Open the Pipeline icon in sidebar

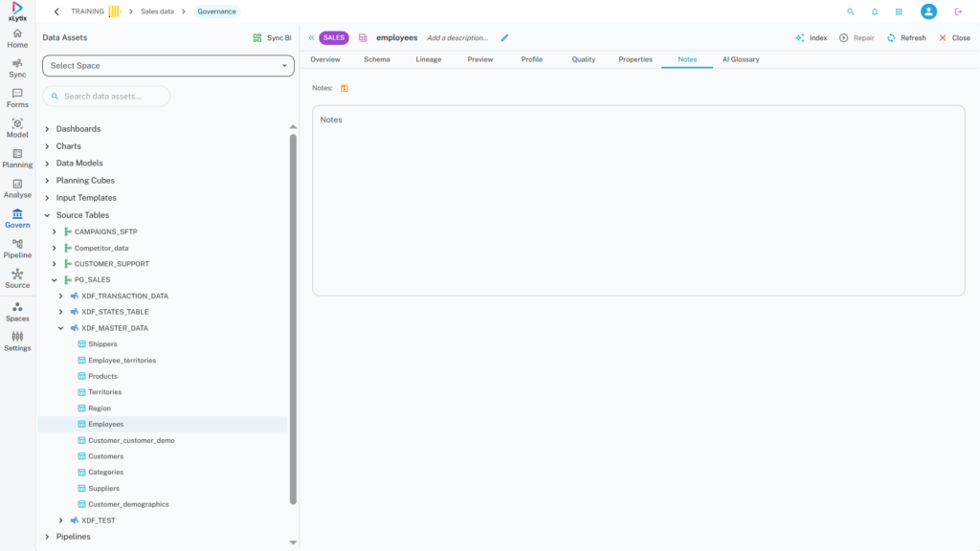[x=17, y=249]
